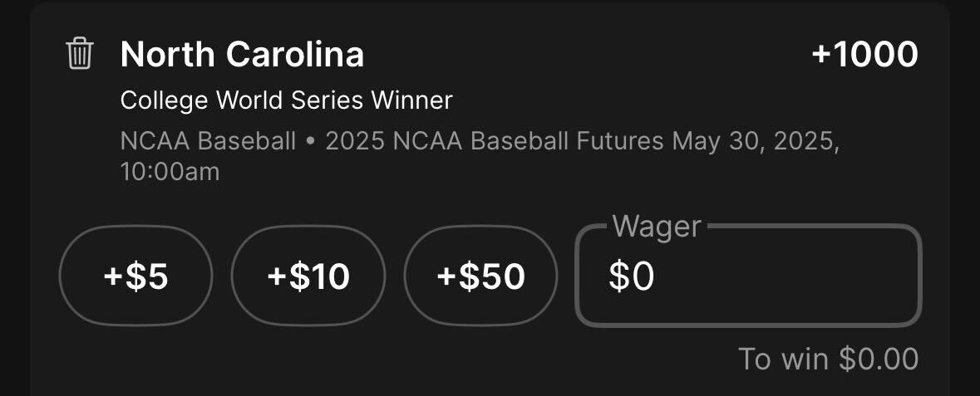Remove the North Carolina bet with trash icon
This screenshot has width=980, height=396.
click(x=79, y=54)
